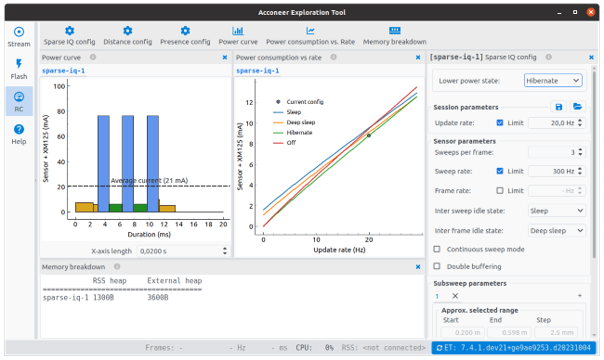Click the Current config legend entry
The width and height of the screenshot is (604, 360).
tap(299, 102)
